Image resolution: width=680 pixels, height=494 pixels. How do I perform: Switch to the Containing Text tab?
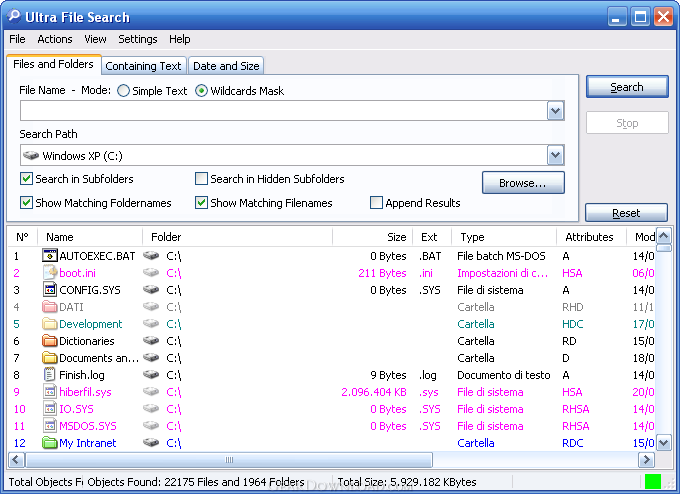coord(144,66)
